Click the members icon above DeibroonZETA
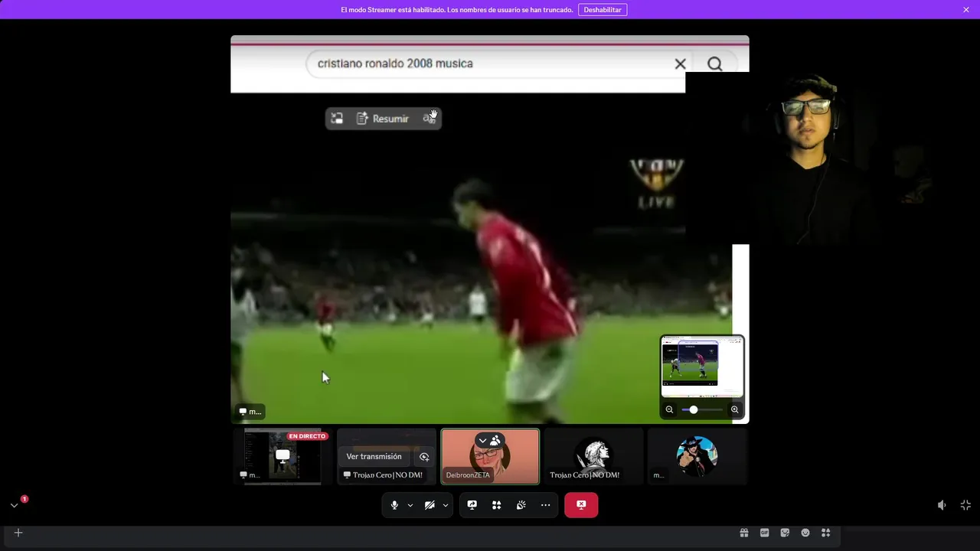The height and width of the screenshot is (551, 980). point(495,441)
